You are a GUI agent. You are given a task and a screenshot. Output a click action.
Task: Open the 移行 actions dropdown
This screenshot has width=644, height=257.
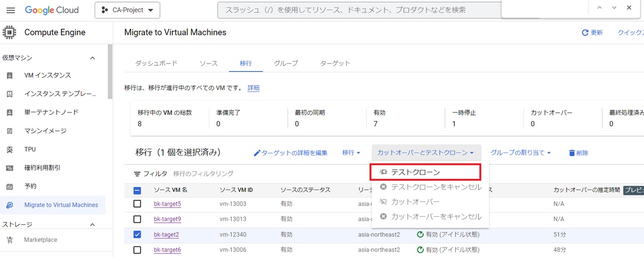tap(351, 153)
